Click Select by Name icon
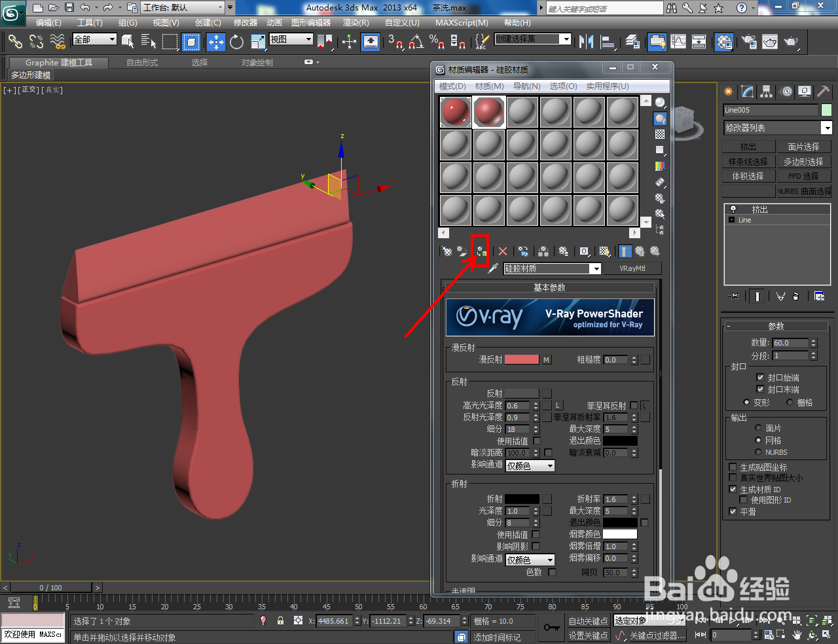 coord(149,42)
